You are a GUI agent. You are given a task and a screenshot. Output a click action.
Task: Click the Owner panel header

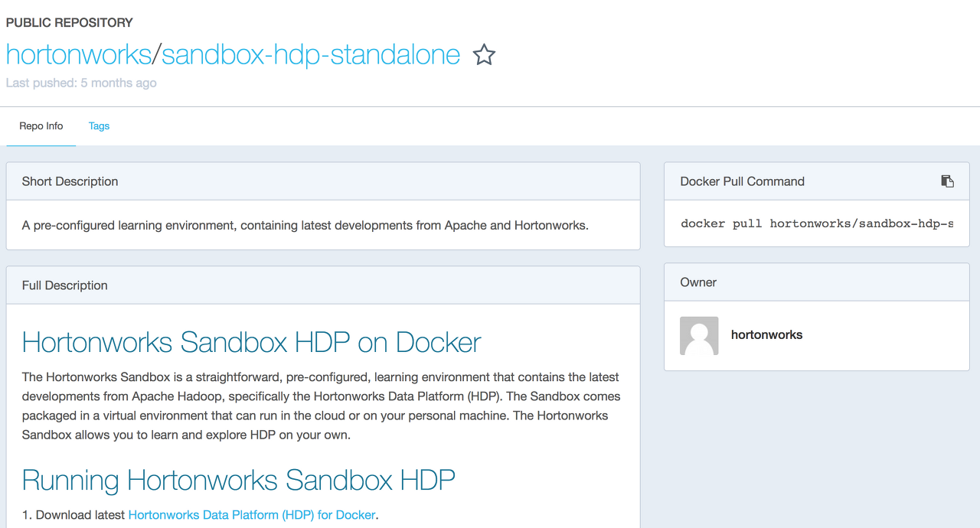tap(817, 282)
